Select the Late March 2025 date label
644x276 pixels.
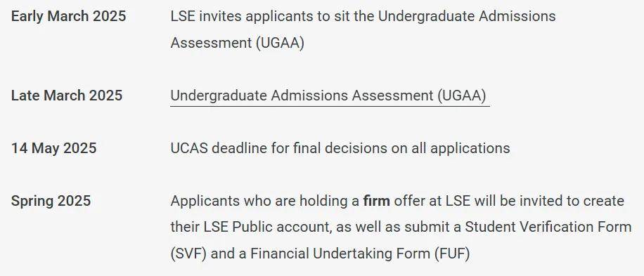coord(67,96)
